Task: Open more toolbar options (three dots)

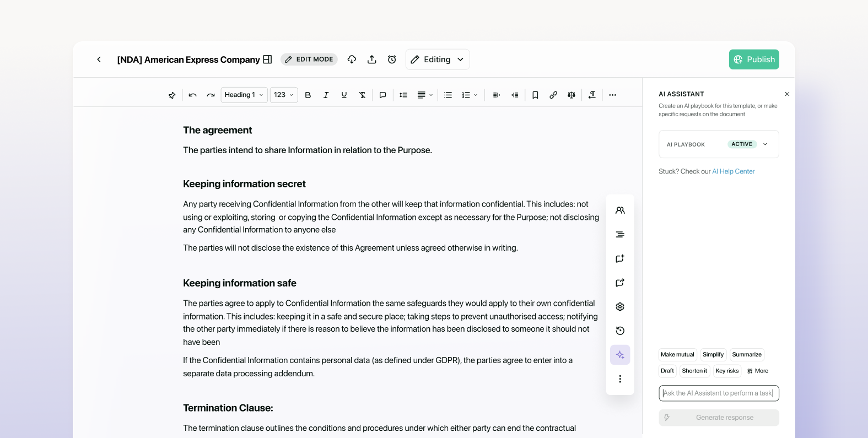Action: 612,95
